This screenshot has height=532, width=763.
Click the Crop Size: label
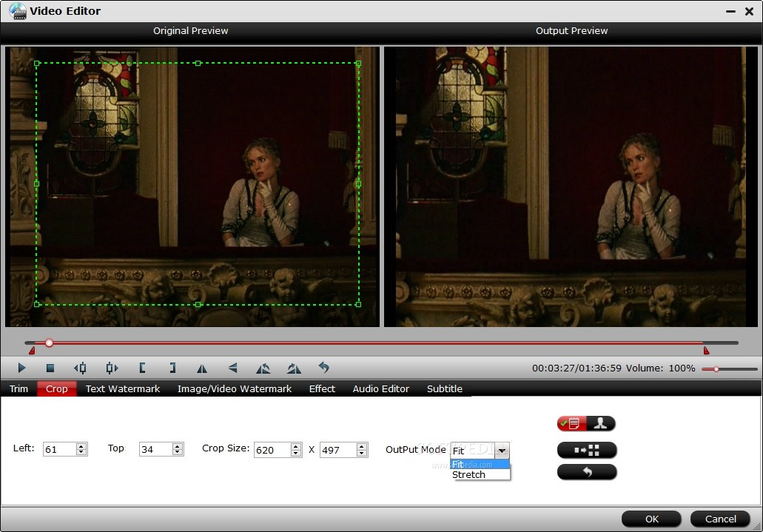(x=226, y=448)
